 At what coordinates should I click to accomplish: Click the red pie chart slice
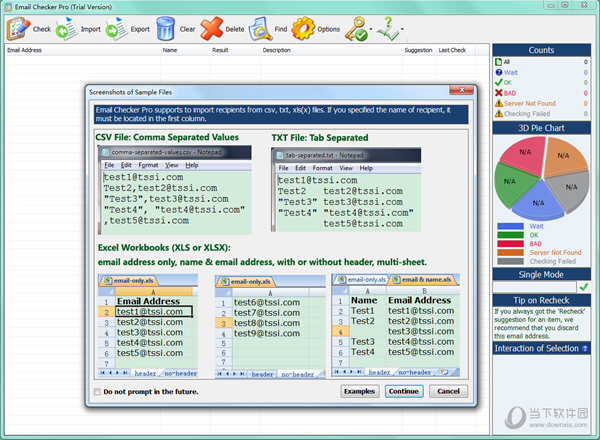524,155
